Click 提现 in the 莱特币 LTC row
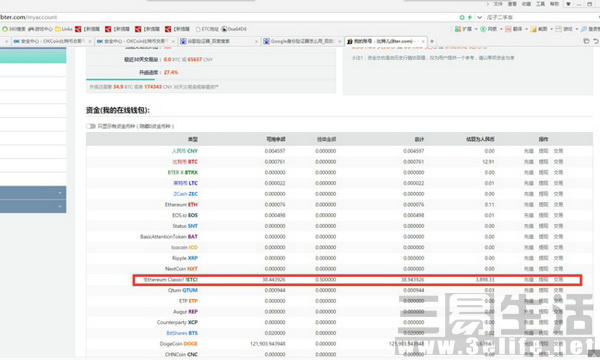This screenshot has height=360, width=600. [x=543, y=183]
